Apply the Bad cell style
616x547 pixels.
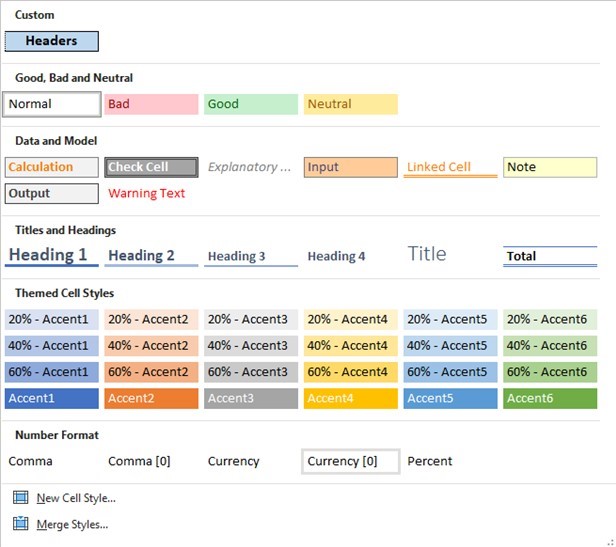coord(151,104)
